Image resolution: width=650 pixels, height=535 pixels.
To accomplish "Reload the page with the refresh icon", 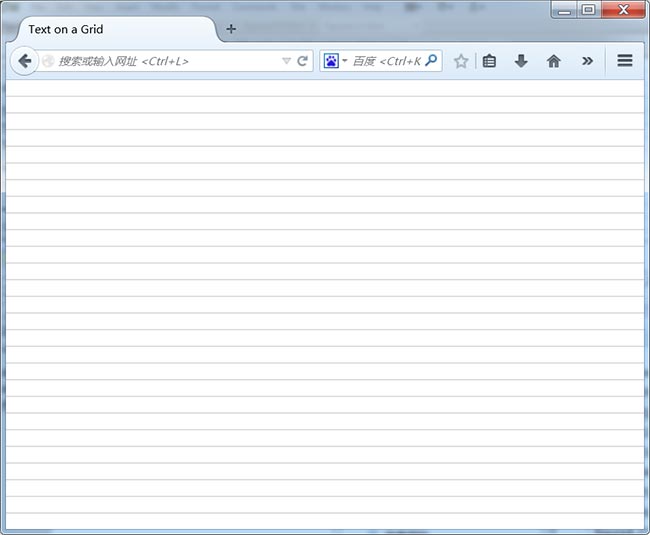I will (303, 61).
